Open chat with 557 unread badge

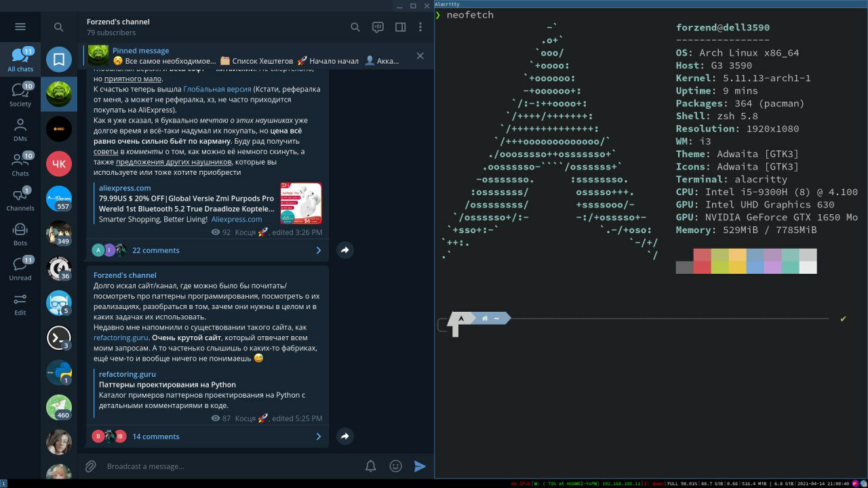[x=59, y=199]
